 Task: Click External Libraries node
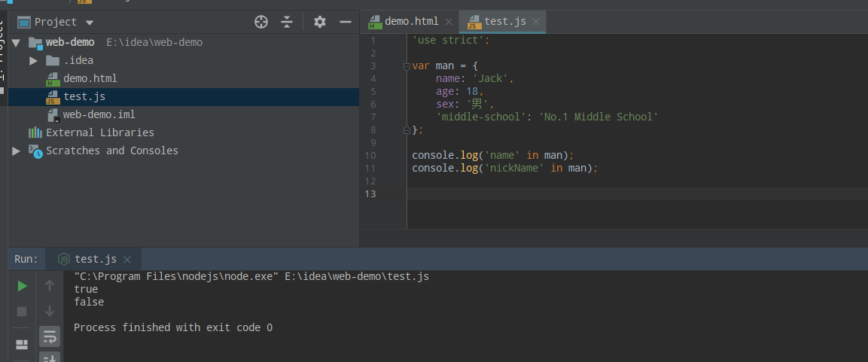pyautogui.click(x=99, y=133)
